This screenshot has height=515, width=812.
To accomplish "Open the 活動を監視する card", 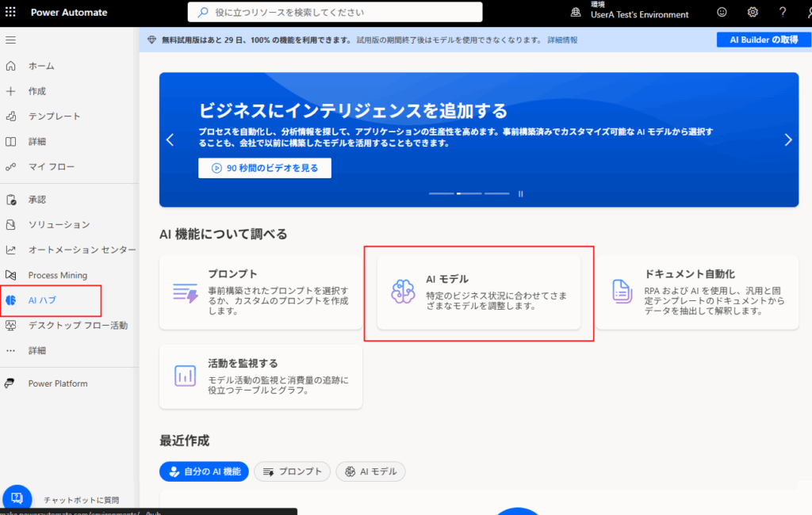I will (261, 377).
